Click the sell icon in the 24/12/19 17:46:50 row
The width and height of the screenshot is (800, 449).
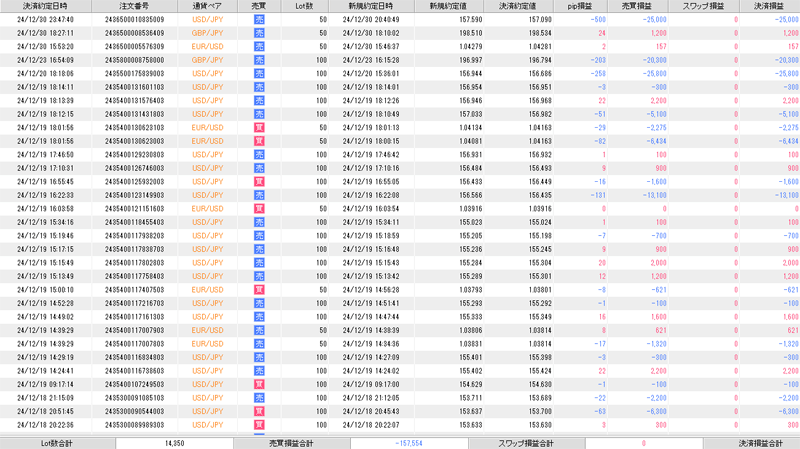pyautogui.click(x=259, y=155)
